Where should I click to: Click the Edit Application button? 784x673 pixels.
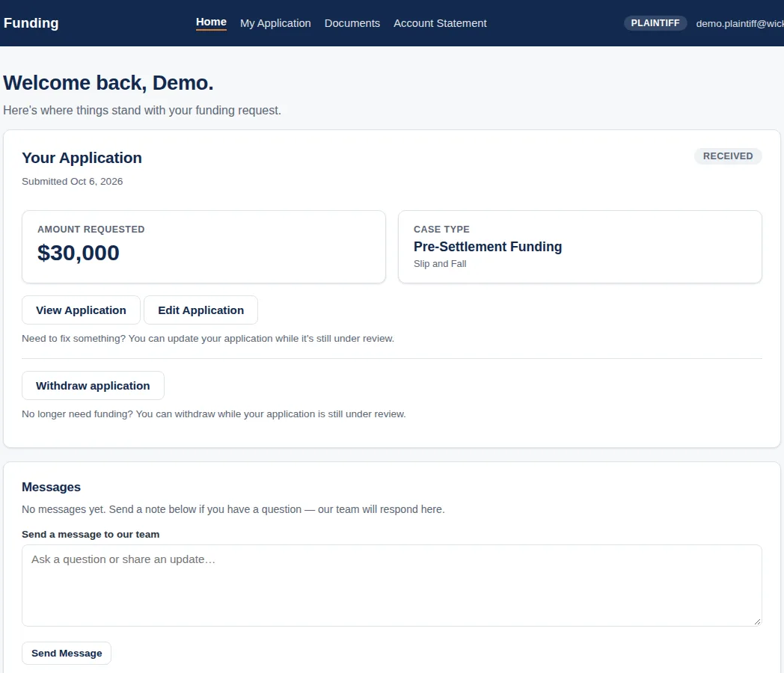(x=201, y=310)
